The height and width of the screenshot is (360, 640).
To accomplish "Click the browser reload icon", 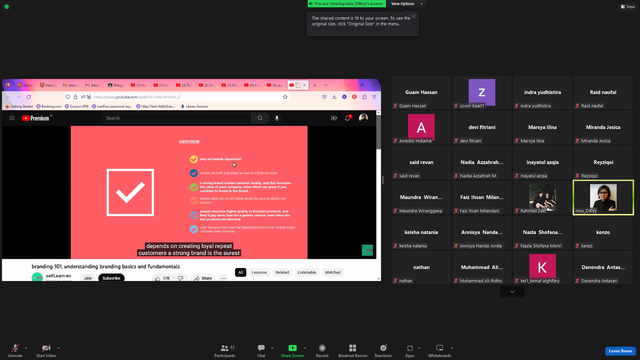I will point(29,97).
